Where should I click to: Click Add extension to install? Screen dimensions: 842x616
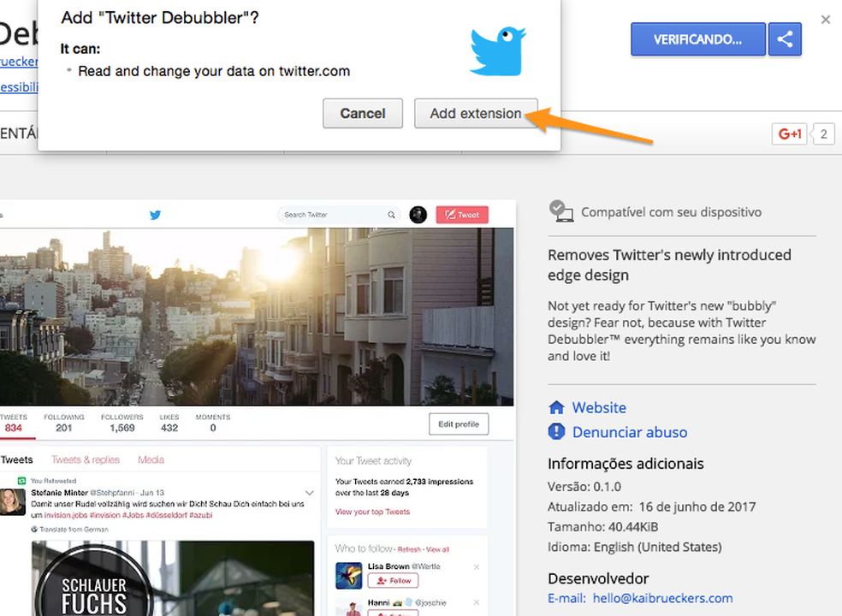(476, 113)
